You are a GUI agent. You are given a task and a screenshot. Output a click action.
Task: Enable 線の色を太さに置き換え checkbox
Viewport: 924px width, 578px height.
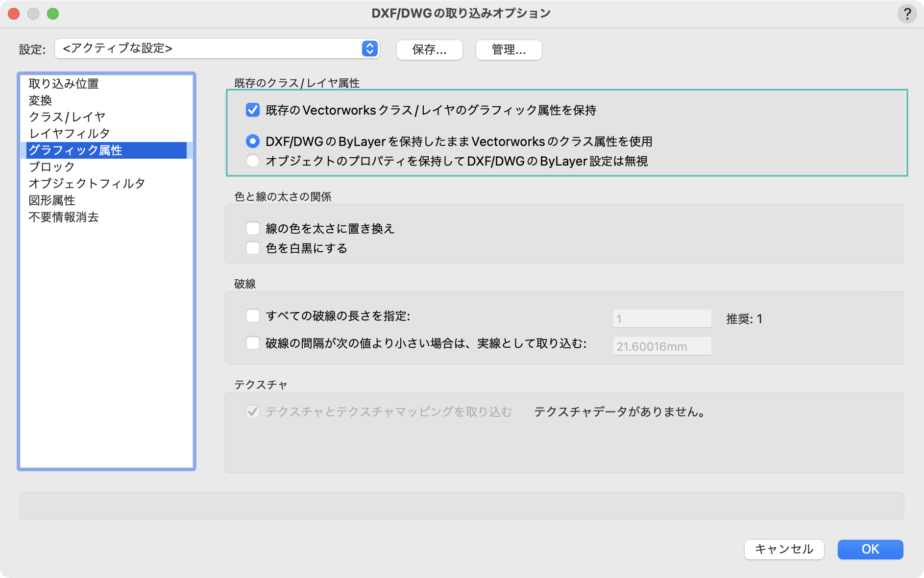(x=253, y=228)
